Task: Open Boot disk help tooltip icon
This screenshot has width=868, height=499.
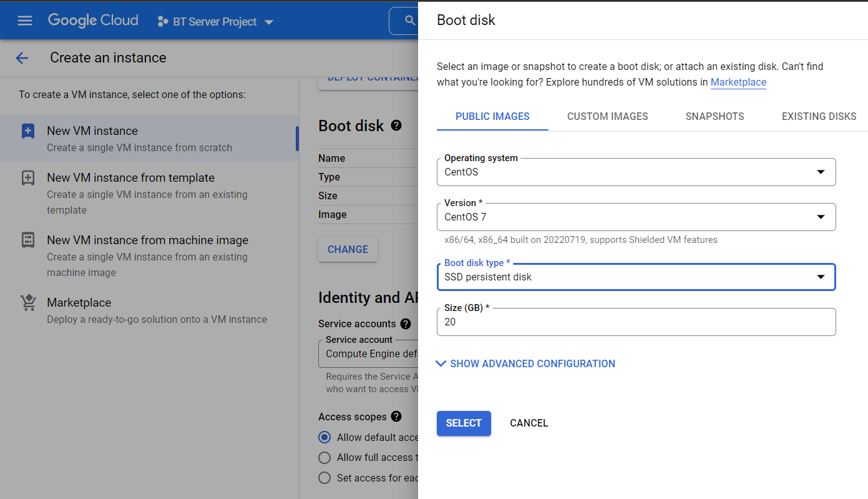Action: 396,126
